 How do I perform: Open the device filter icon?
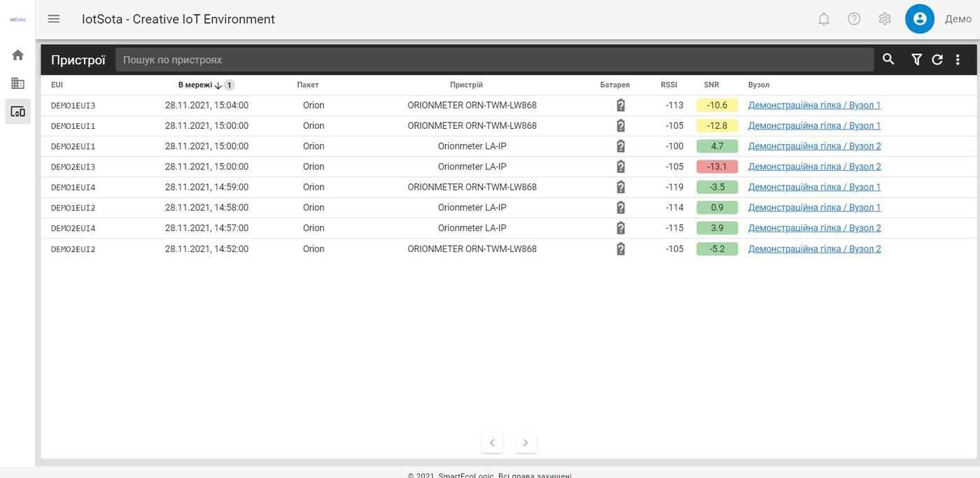pyautogui.click(x=916, y=59)
